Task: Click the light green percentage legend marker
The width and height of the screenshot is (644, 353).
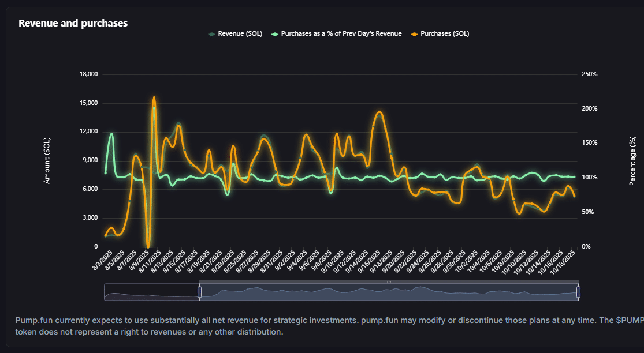Action: [275, 34]
